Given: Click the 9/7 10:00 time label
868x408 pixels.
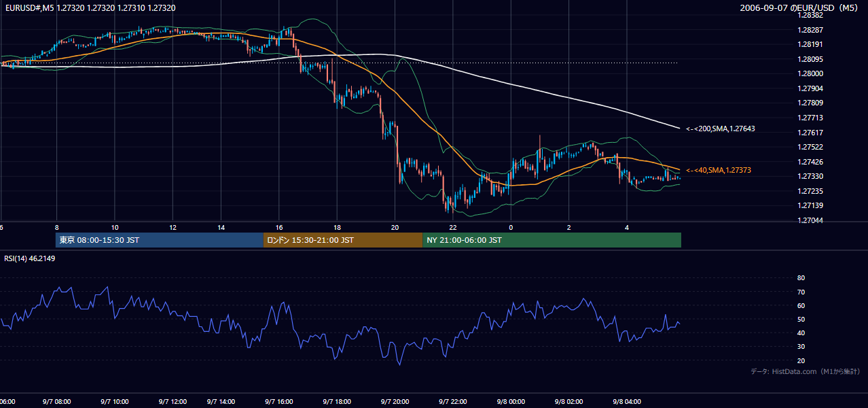Looking at the screenshot, I should point(115,402).
